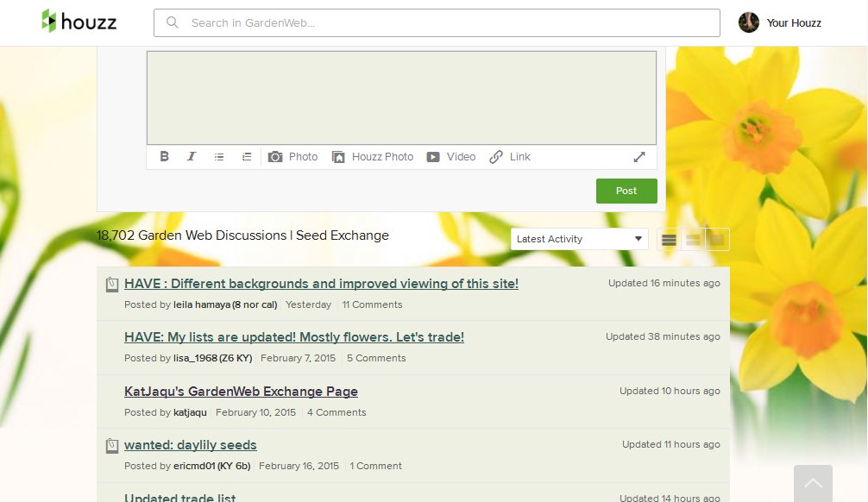Click 'Updated 11 hours ago' timestamp
This screenshot has height=502, width=868.
(x=671, y=444)
